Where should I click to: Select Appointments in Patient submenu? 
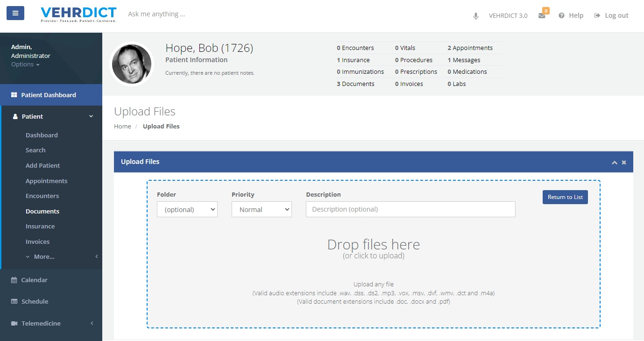coord(46,181)
